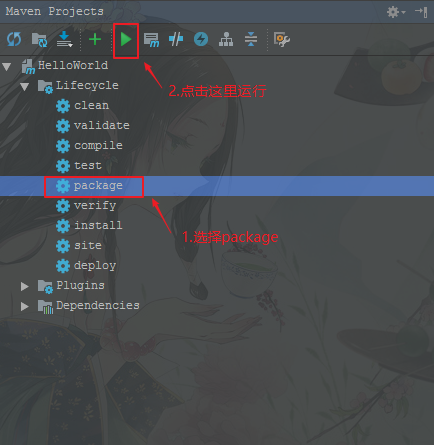Run the selected Maven build
Screen dimensions: 434x445
pos(126,39)
